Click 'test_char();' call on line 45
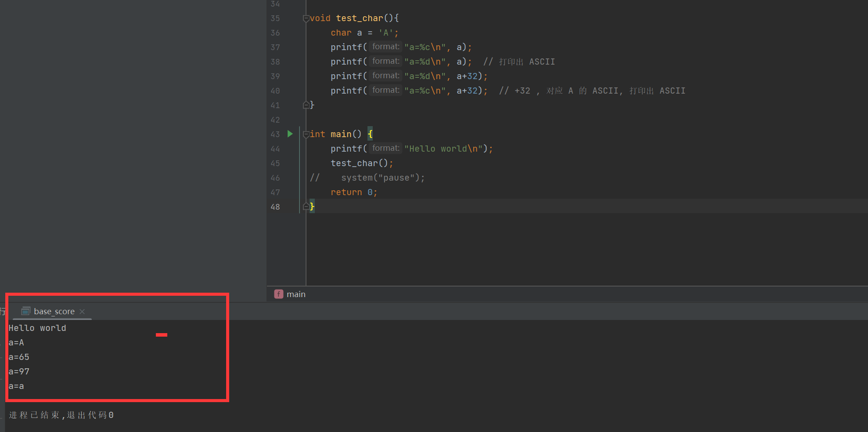868x432 pixels. pyautogui.click(x=362, y=163)
